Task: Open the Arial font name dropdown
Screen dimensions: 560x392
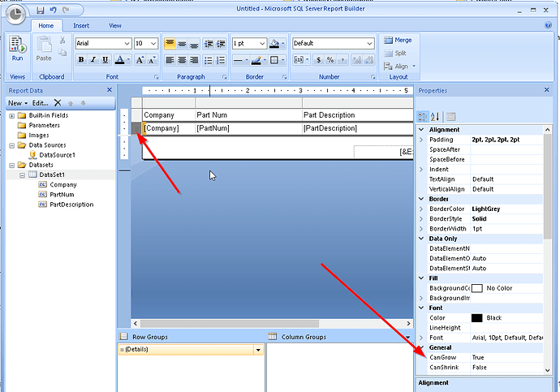Action: (127, 44)
